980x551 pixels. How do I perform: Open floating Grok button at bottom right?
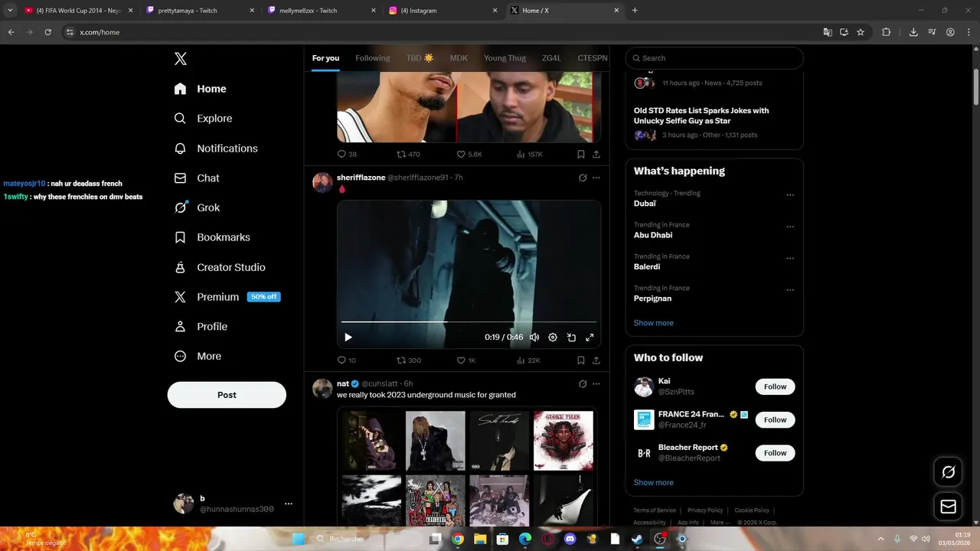(x=948, y=472)
